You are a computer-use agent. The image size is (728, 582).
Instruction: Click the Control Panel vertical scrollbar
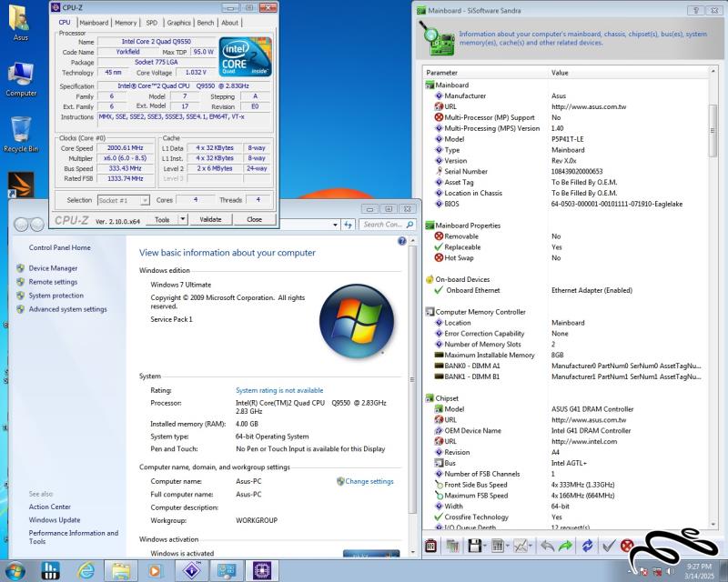coord(412,379)
